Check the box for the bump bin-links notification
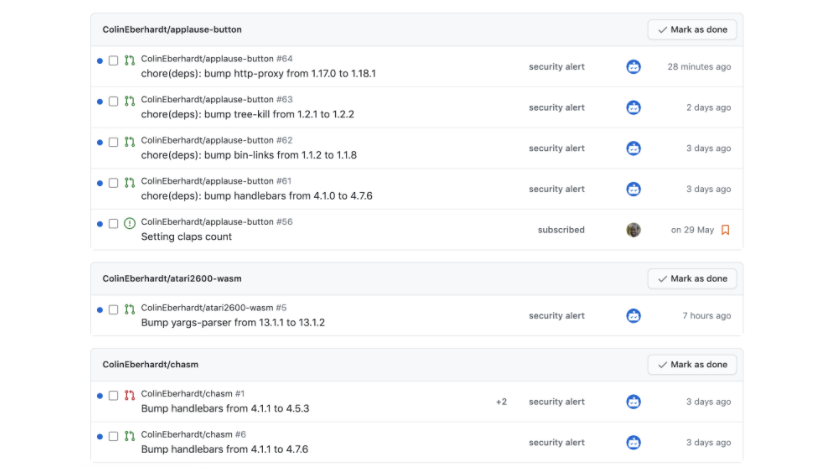This screenshot has width=824, height=472. [114, 143]
